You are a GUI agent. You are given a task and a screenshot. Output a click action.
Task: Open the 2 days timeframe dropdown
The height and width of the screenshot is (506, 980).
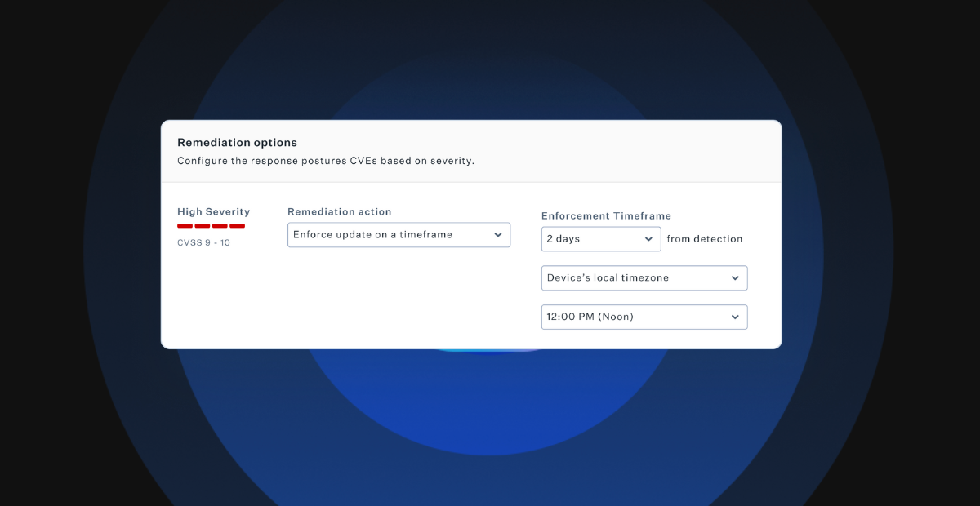pyautogui.click(x=600, y=238)
